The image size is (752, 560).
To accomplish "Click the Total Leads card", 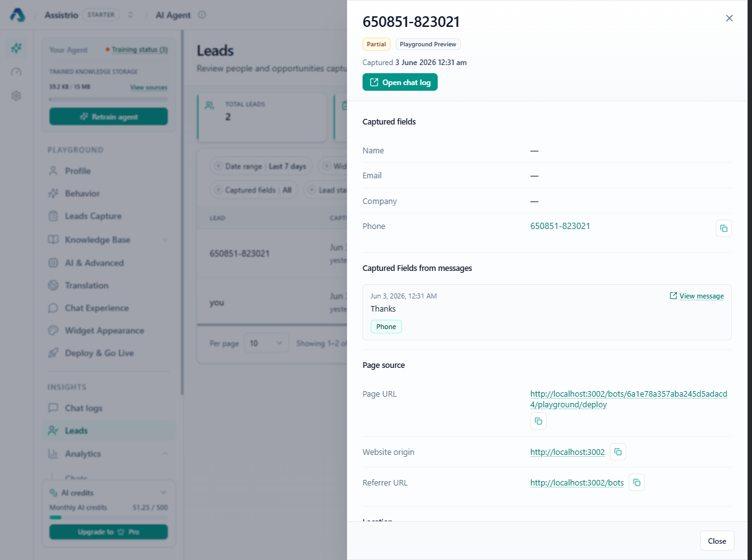I will (262, 118).
